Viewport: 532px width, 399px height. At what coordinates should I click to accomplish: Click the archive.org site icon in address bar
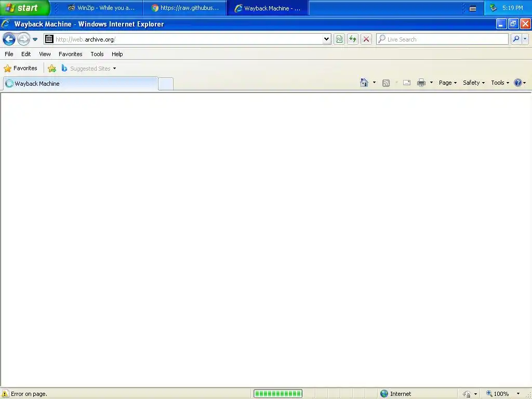tap(49, 39)
